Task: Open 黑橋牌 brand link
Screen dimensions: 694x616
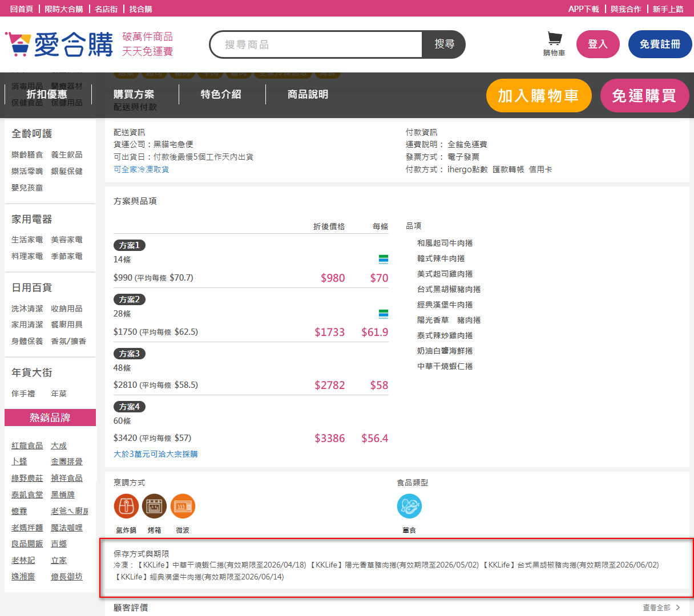Action: [x=63, y=495]
